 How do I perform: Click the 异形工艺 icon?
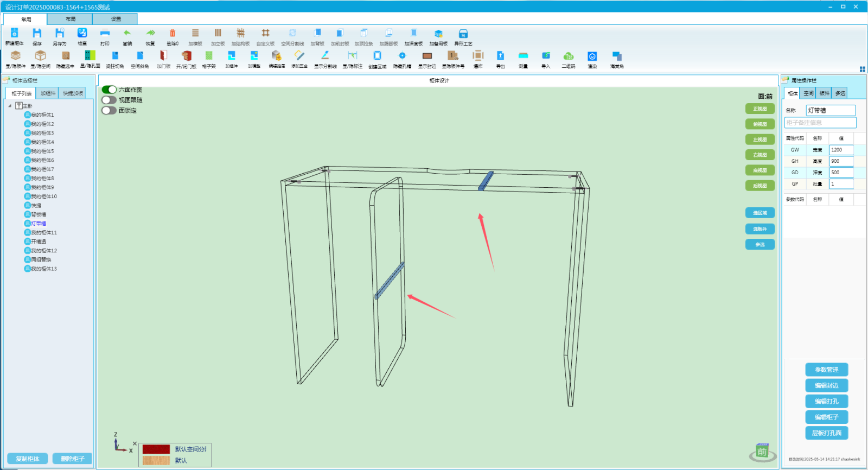pos(463,34)
